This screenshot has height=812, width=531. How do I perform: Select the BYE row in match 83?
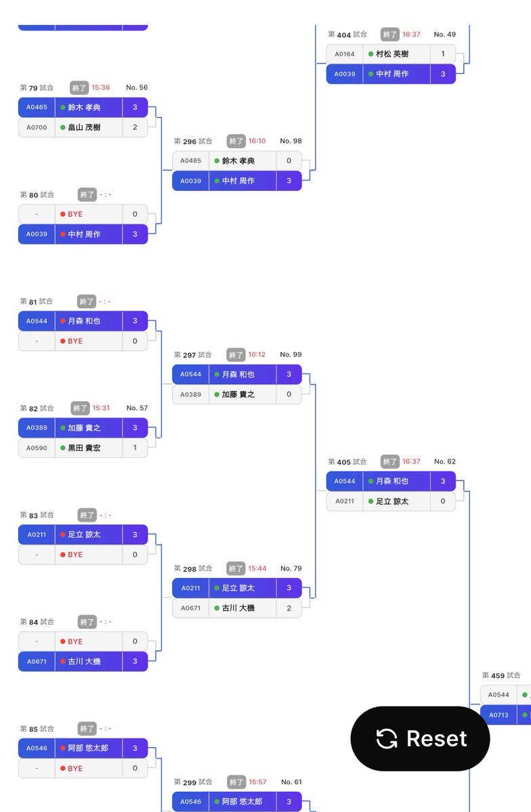pos(83,555)
